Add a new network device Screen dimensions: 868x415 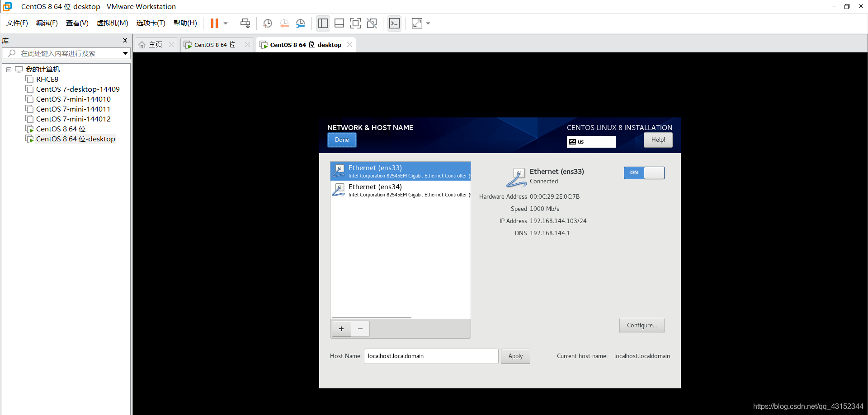[x=341, y=329]
